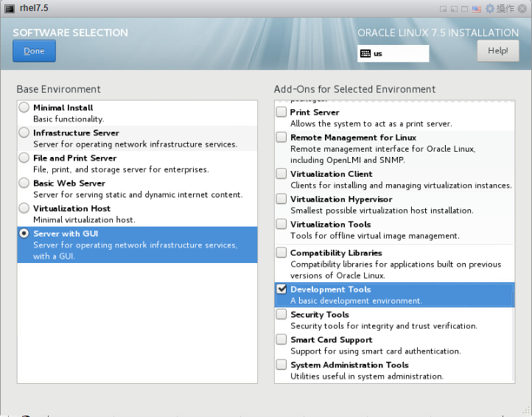This screenshot has height=417, width=532.
Task: Check the Smart Card Support add-on
Action: point(281,340)
